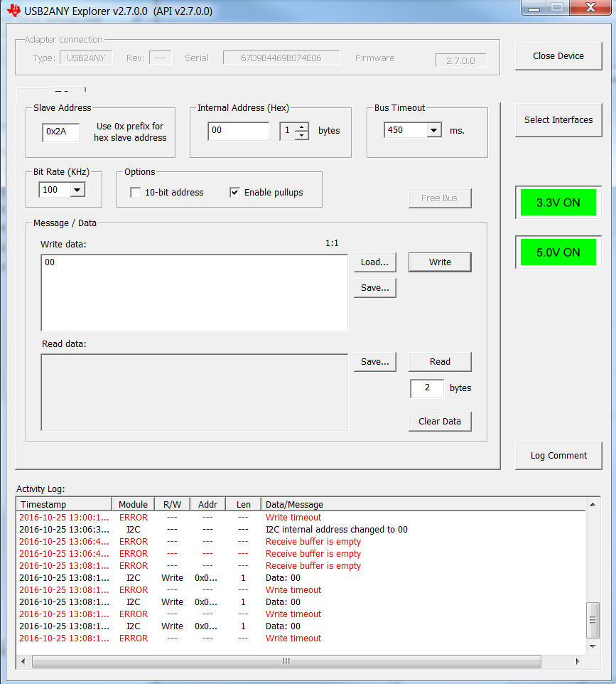The image size is (616, 684).
Task: Click the Internal Address hex field
Action: point(239,130)
